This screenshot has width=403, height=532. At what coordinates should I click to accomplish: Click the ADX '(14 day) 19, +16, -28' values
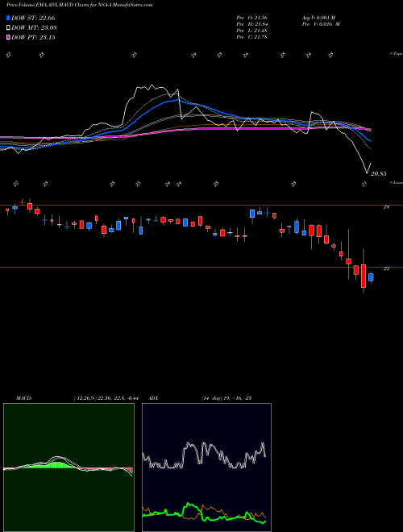click(x=226, y=398)
